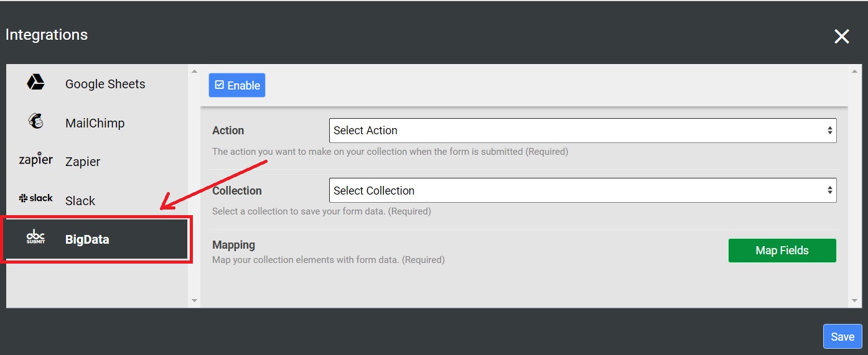Click the Slack logo icon
The width and height of the screenshot is (868, 355).
coord(35,198)
